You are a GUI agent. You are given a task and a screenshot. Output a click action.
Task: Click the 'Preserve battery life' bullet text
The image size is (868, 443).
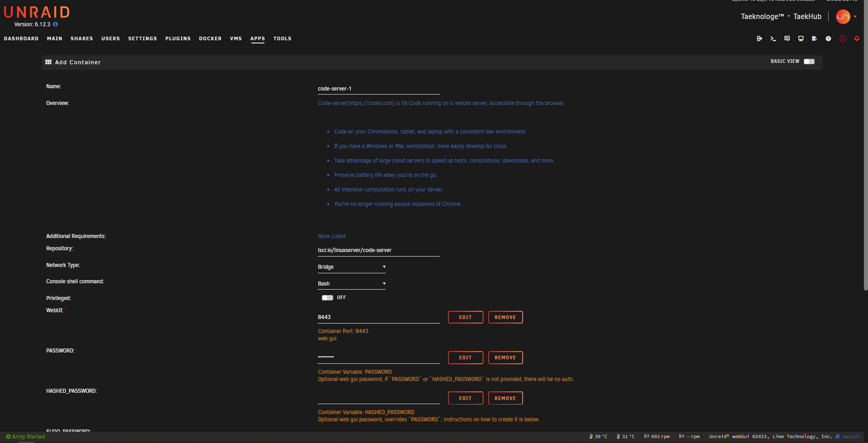386,175
